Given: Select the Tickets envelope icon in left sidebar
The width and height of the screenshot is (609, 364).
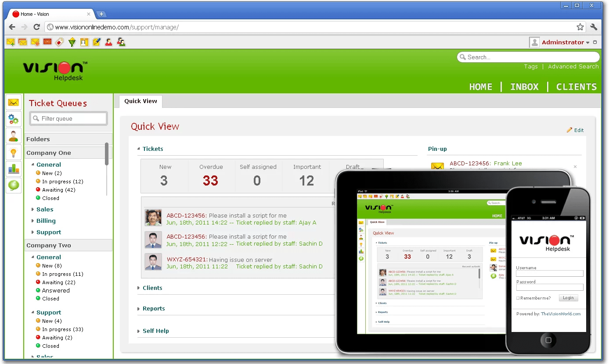Looking at the screenshot, I should coord(13,102).
